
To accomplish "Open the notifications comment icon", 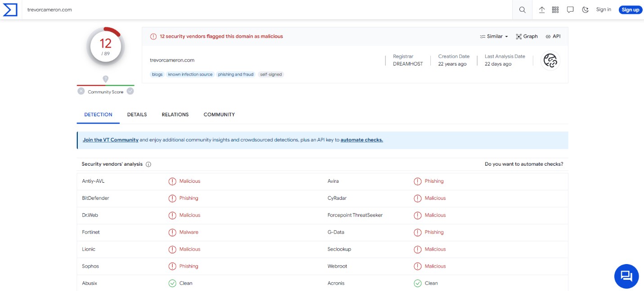I will pos(570,10).
